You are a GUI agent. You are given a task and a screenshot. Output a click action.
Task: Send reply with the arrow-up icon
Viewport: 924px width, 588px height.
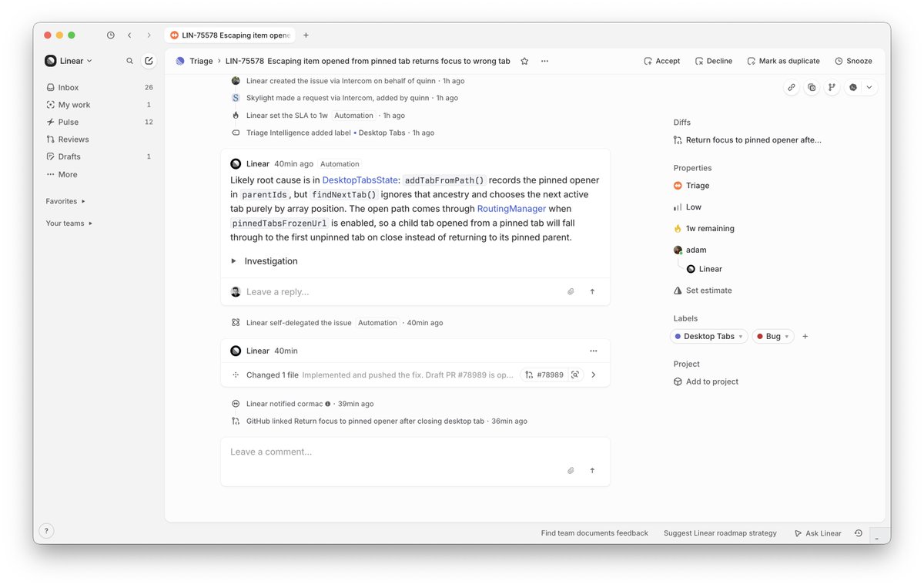[592, 292]
